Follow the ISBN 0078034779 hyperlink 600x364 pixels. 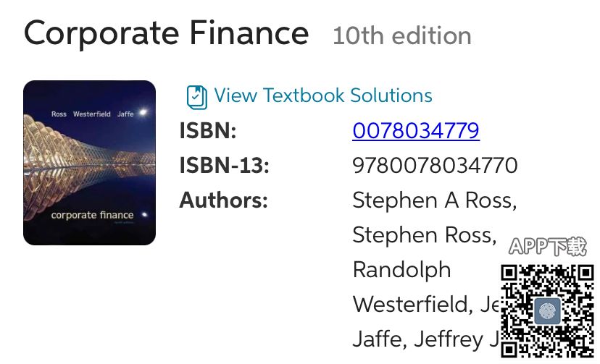click(x=415, y=131)
